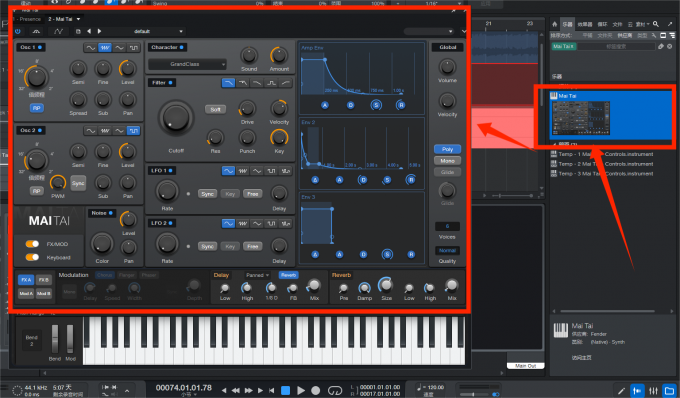This screenshot has width=680, height=398.
Task: Select last filter type icon in Filter
Action: 285,83
